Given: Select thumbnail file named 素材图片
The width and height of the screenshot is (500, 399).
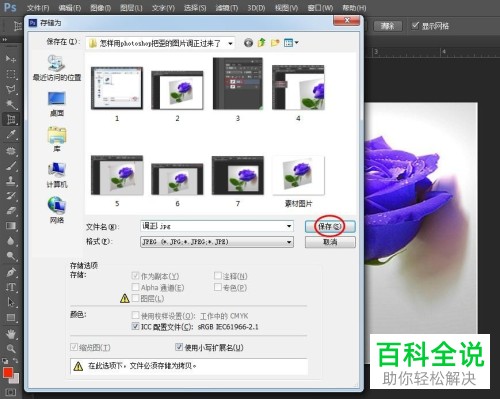Looking at the screenshot, I should tap(298, 182).
